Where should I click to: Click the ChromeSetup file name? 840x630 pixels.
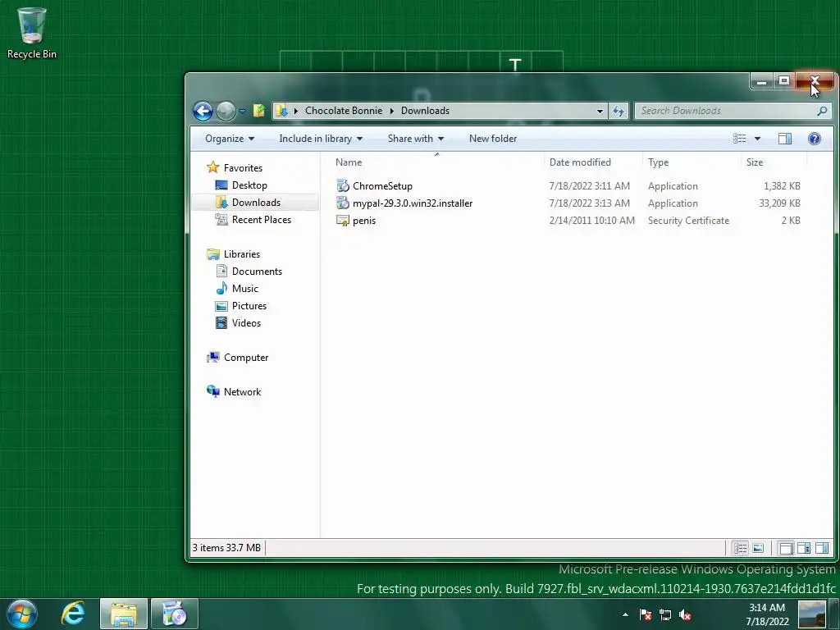(382, 186)
